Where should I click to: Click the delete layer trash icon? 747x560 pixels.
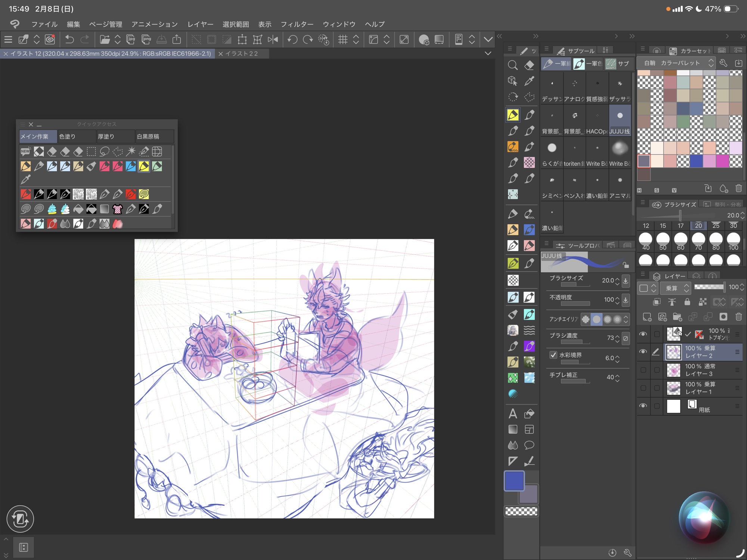(738, 317)
